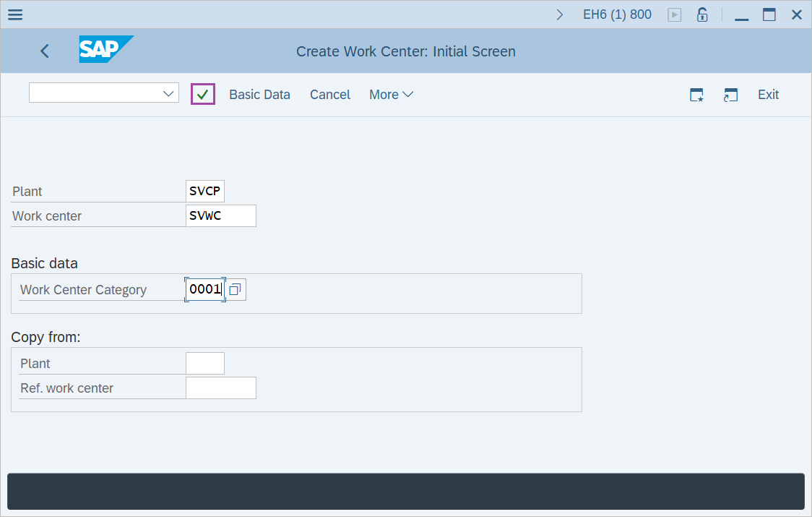
Task: Open the navigation hamburger menu
Action: click(14, 14)
